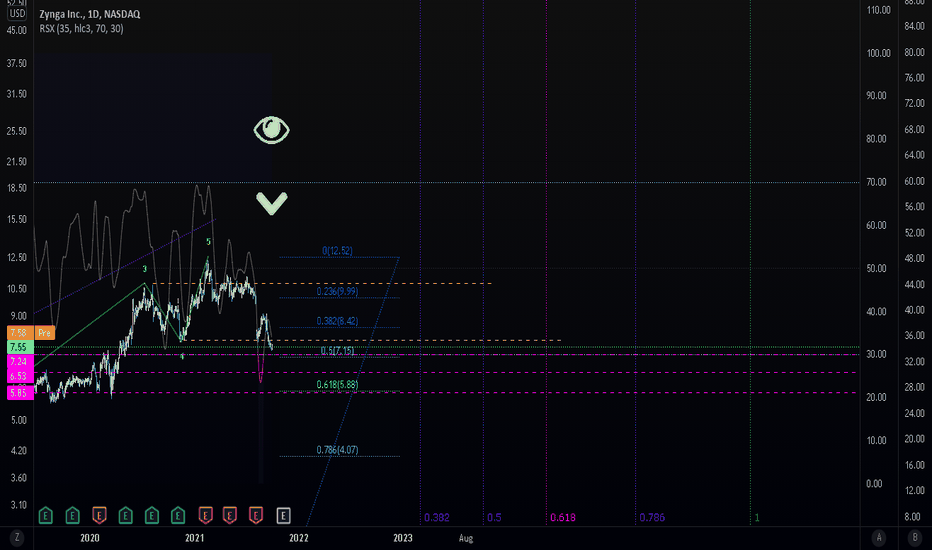Select the 0.618(5.88) Fibonacci level label
This screenshot has height=550, width=932.
(337, 385)
